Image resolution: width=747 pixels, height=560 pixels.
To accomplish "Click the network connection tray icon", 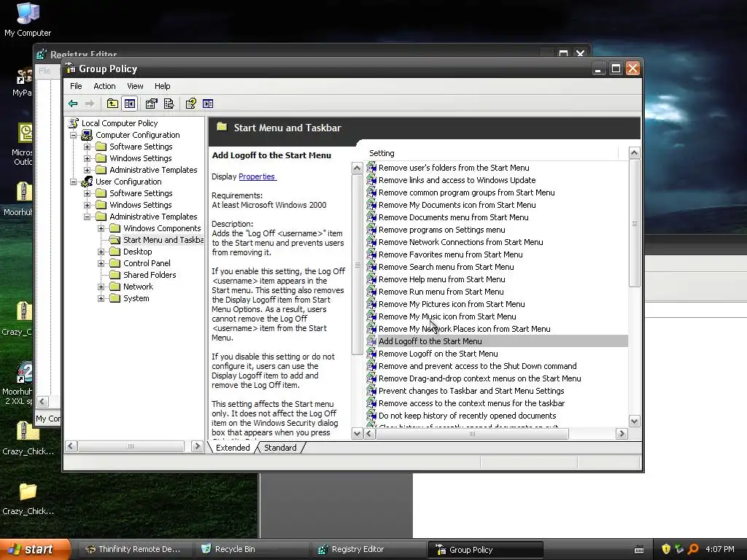I will pos(679,549).
